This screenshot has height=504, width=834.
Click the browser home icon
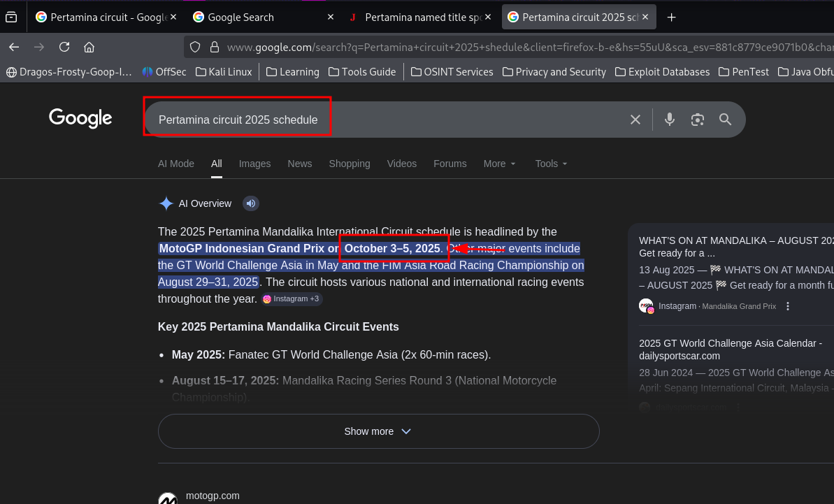(x=89, y=47)
